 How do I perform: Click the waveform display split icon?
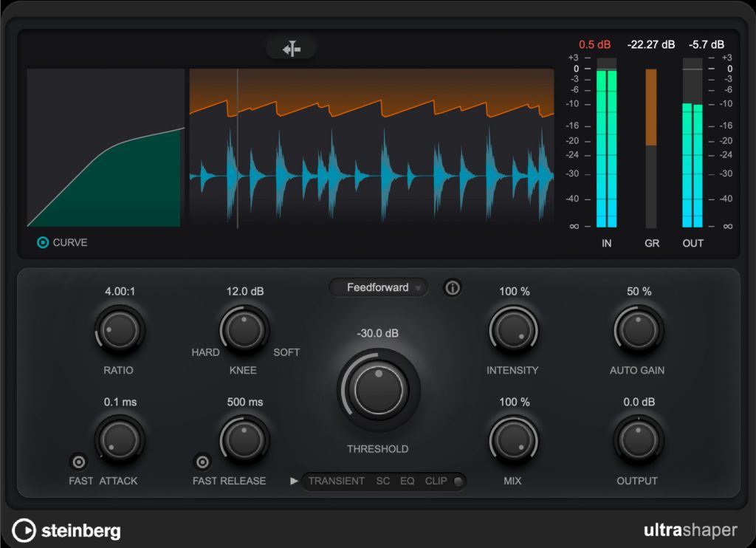click(291, 49)
